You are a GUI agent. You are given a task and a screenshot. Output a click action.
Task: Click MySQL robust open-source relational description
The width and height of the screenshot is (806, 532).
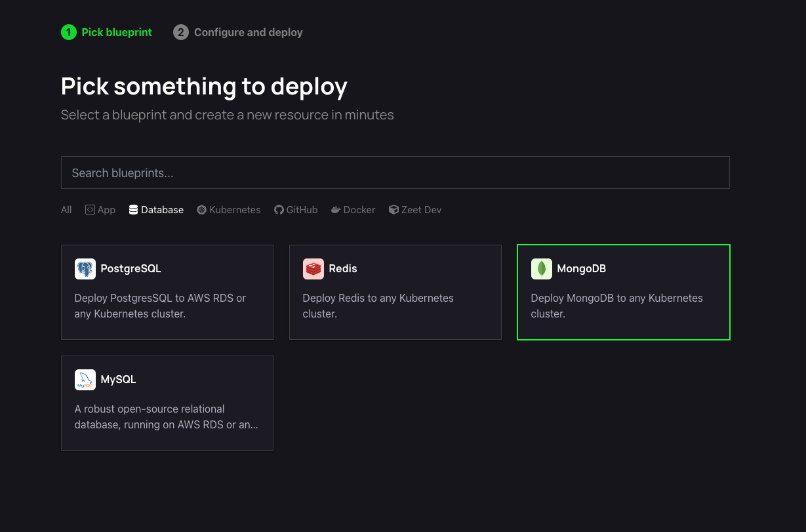[x=167, y=417]
